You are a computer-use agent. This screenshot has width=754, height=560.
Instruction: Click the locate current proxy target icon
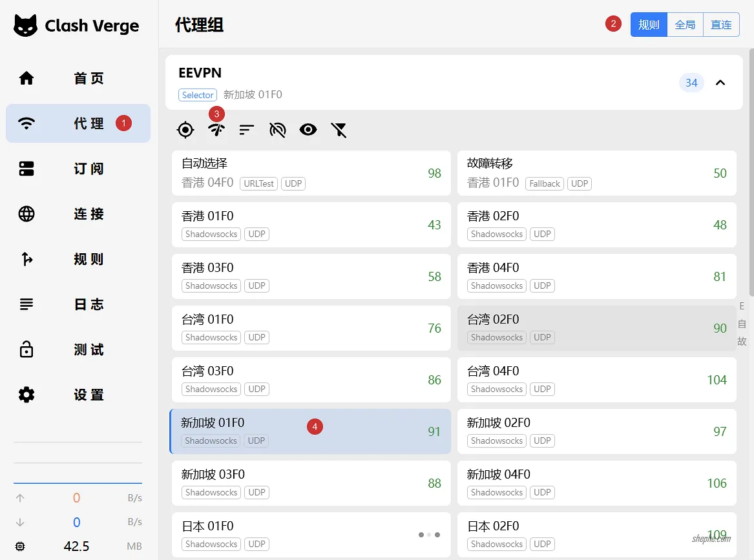click(x=185, y=130)
